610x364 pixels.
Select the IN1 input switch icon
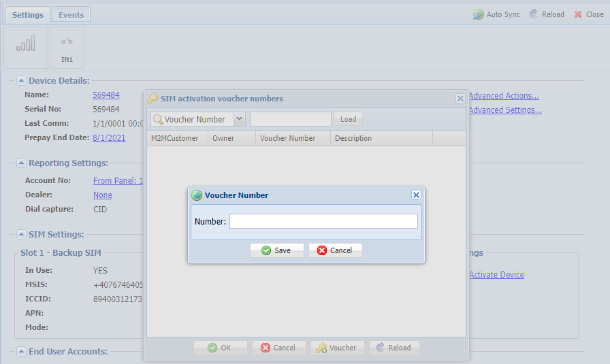[x=67, y=42]
